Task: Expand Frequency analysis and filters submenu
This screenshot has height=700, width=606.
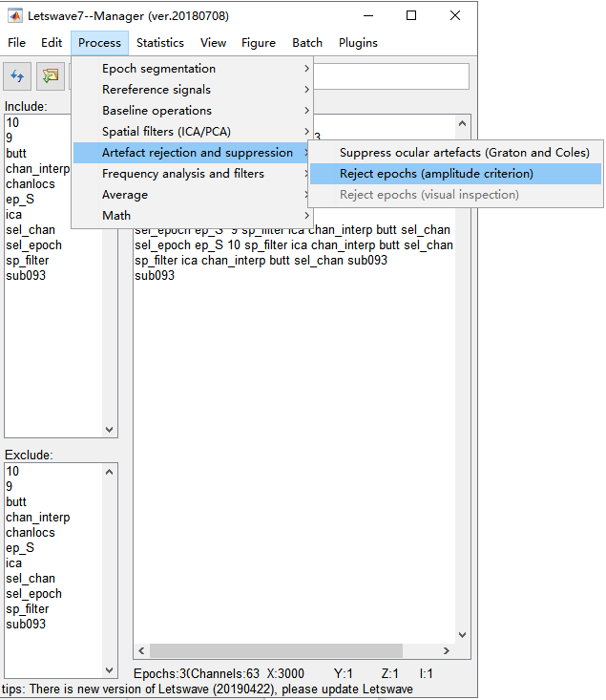Action: (x=193, y=173)
